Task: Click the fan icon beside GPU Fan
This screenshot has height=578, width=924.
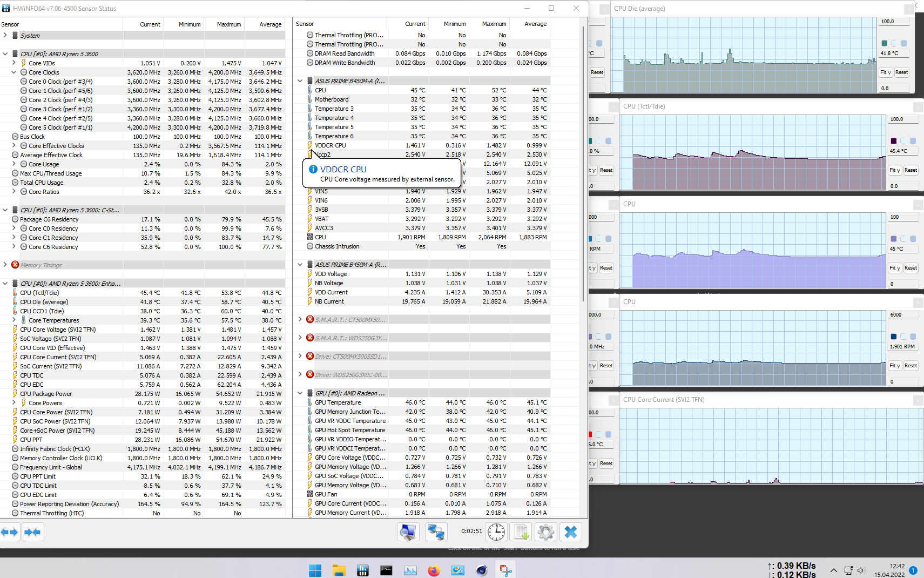Action: click(x=310, y=494)
